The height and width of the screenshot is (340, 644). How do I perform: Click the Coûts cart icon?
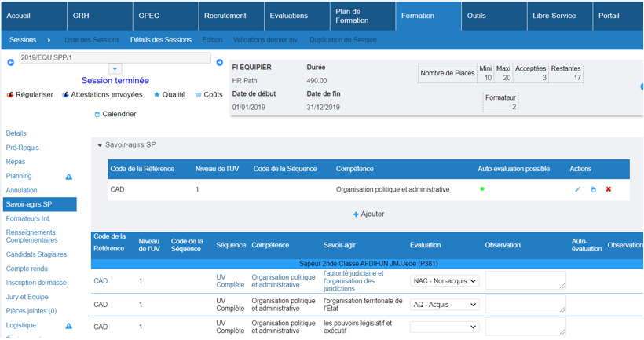pyautogui.click(x=198, y=95)
